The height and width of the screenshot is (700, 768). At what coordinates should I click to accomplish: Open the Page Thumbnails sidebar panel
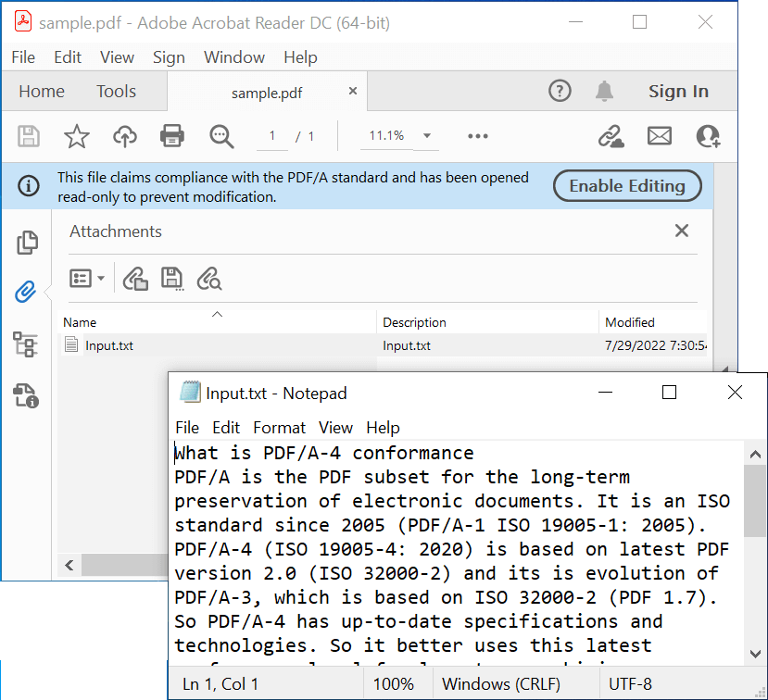click(x=27, y=243)
